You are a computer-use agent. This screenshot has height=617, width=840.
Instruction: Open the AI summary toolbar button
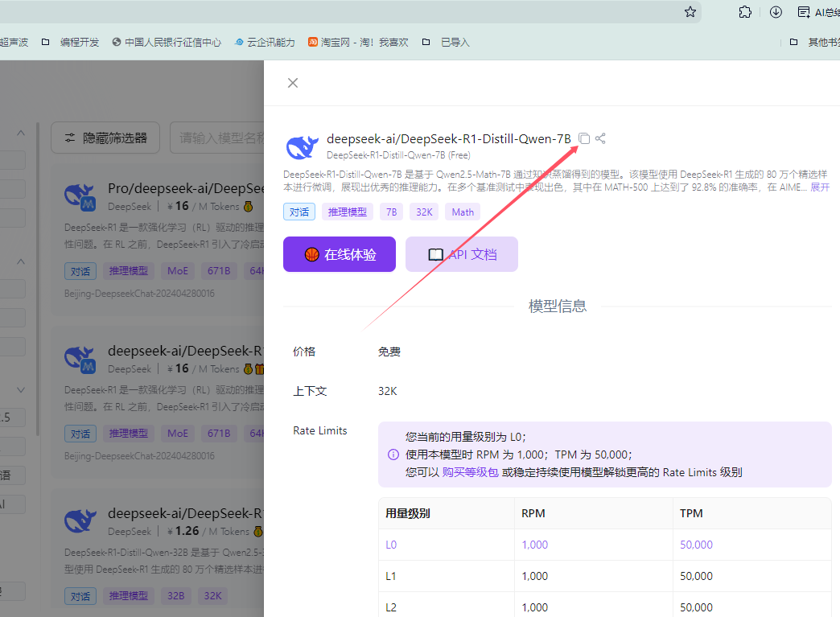(x=818, y=12)
